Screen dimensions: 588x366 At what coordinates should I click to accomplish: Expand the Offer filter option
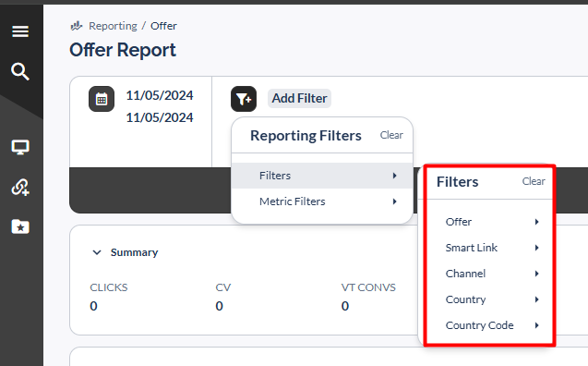(490, 222)
